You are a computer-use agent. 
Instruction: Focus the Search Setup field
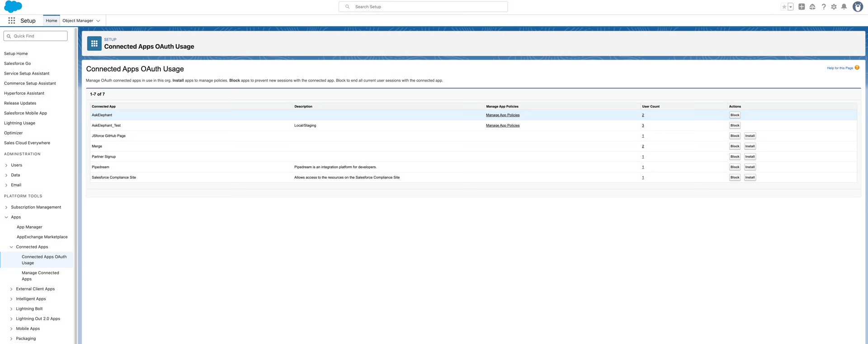423,7
